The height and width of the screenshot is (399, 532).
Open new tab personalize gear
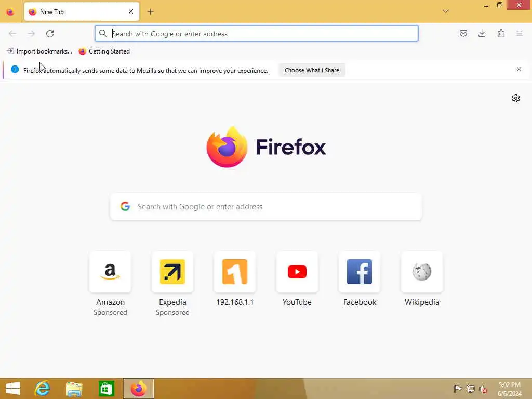[516, 98]
